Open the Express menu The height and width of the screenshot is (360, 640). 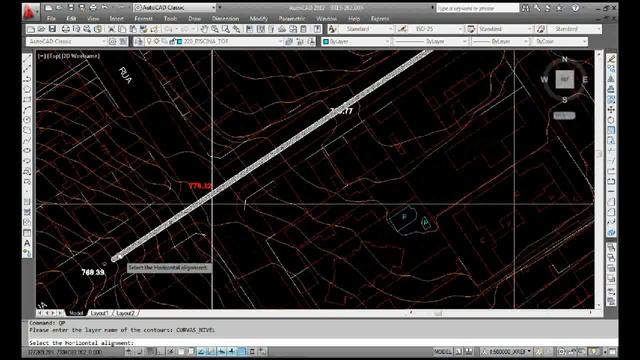[x=380, y=18]
